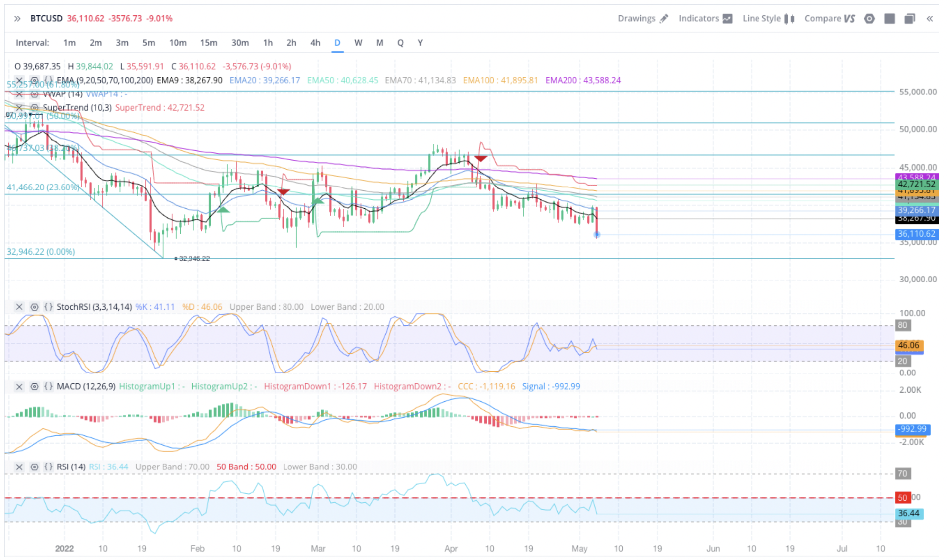Screen dimensions: 947x560
Task: Click the orange EMA100 : 41,895.81 legend value
Action: pos(500,80)
